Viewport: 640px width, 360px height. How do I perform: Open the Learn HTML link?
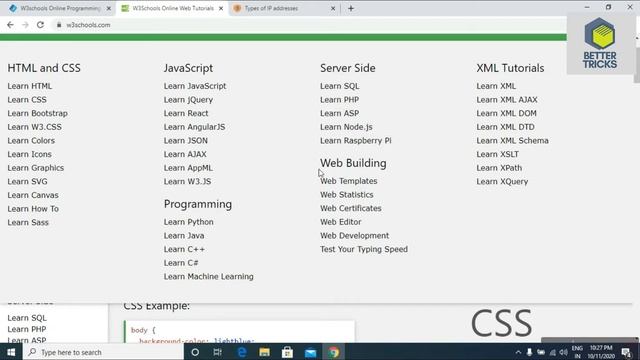[30, 86]
